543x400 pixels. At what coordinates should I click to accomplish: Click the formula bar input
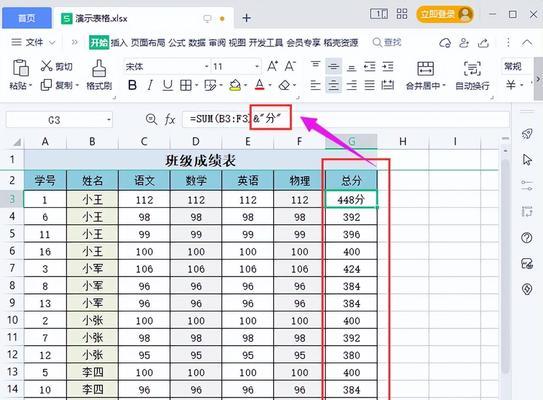coord(346,119)
